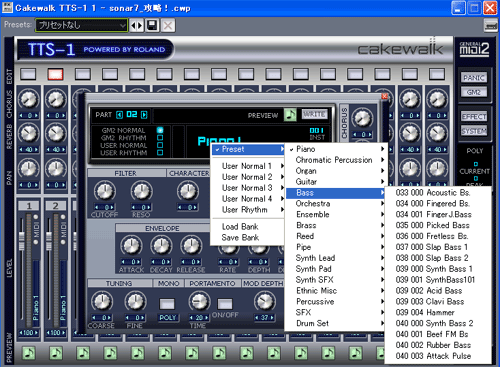Click the PART next arrow
This screenshot has height=367, width=500.
tap(144, 115)
